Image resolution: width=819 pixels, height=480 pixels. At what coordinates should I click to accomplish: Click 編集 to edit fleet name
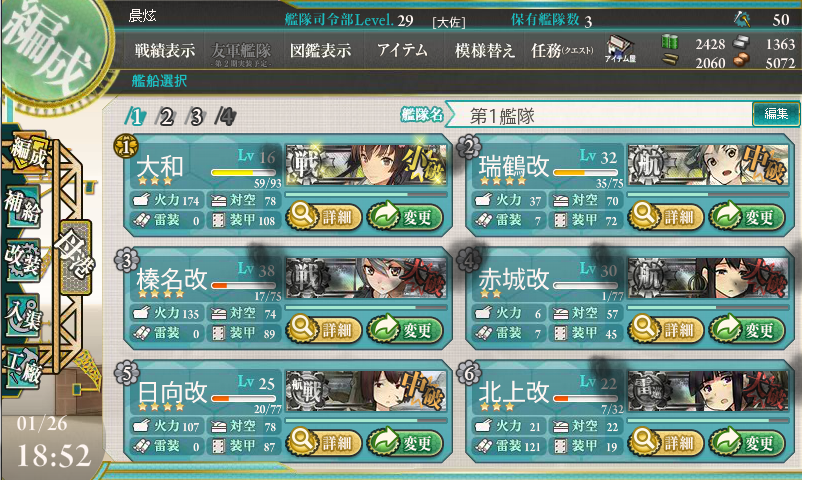coord(776,114)
